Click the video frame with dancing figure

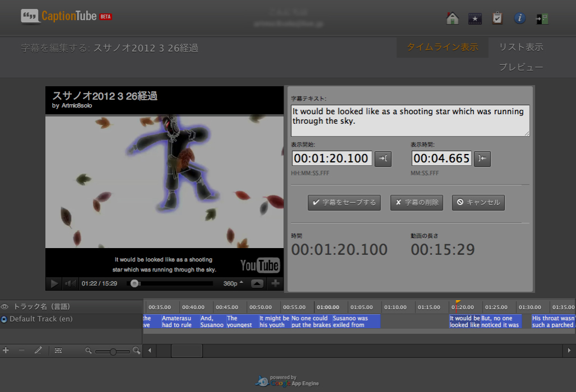[x=164, y=181]
